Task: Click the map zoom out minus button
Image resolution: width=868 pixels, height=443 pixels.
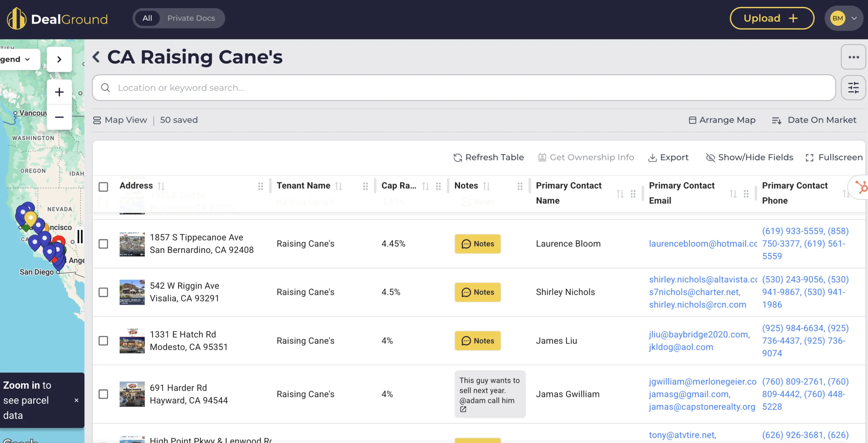Action: click(59, 117)
